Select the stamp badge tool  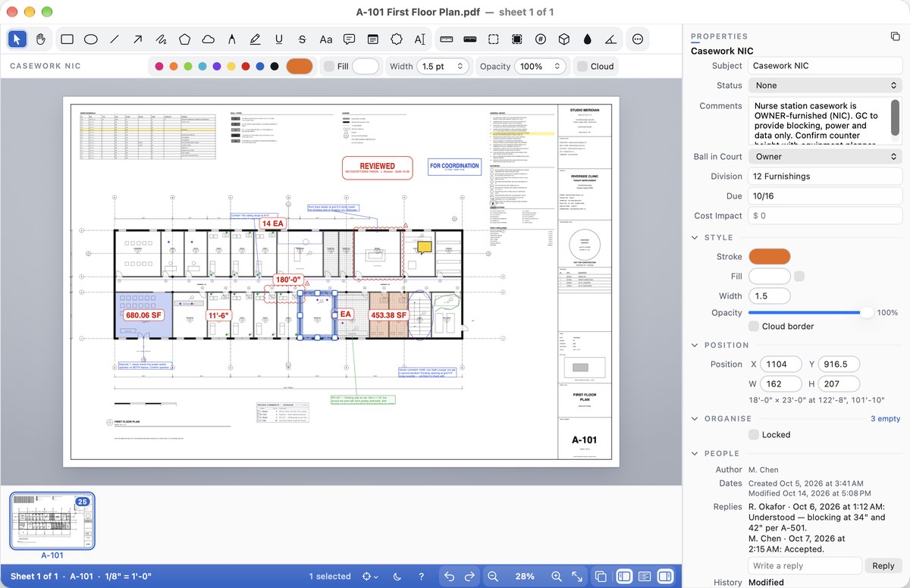click(x=396, y=39)
